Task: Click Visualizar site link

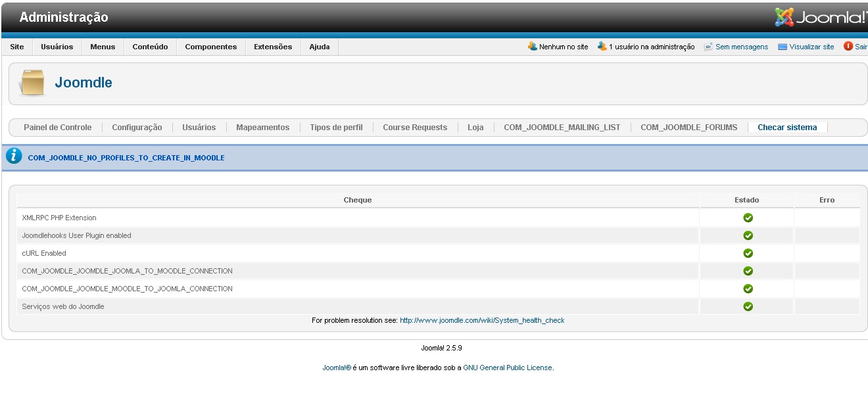Action: [x=811, y=47]
